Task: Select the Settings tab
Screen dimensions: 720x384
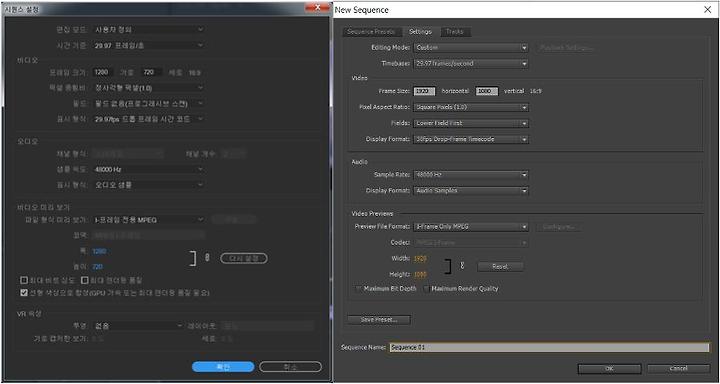Action: (420, 32)
